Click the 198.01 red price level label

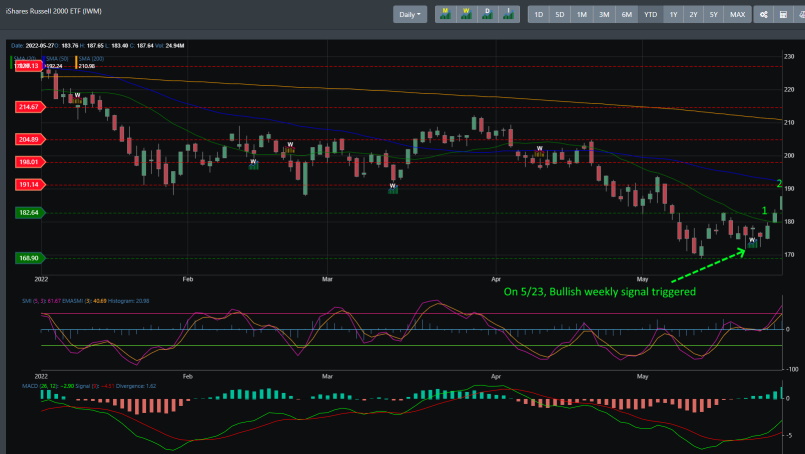click(30, 162)
